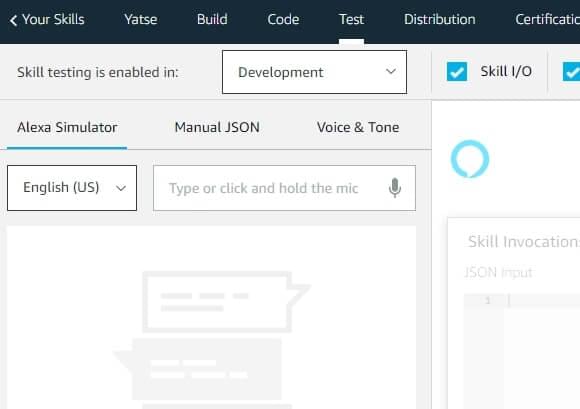The height and width of the screenshot is (409, 580).
Task: Click the chat bubbles placeholder illustration
Action: (212, 339)
